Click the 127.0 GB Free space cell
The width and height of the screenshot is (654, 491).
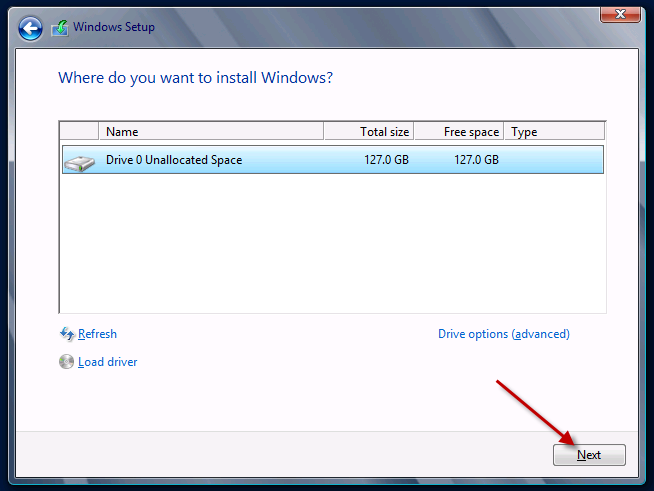point(476,160)
